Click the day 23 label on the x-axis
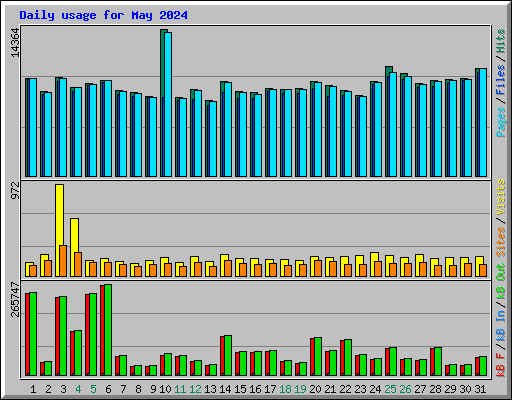The height and width of the screenshot is (400, 512). (x=360, y=389)
